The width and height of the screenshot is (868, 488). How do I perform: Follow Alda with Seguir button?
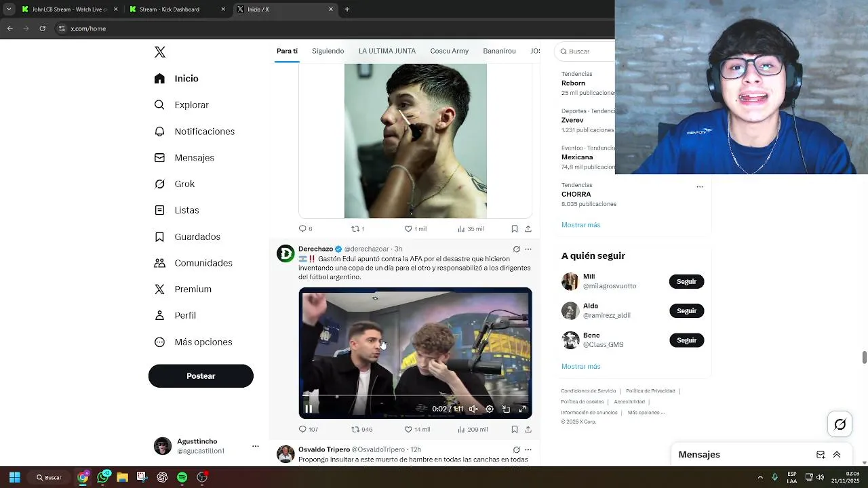686,311
